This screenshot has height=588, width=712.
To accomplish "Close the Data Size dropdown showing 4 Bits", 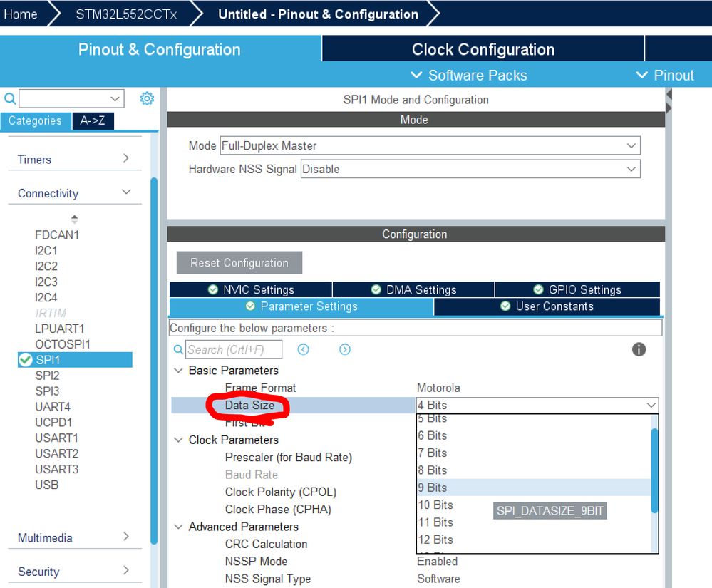I will pyautogui.click(x=537, y=405).
